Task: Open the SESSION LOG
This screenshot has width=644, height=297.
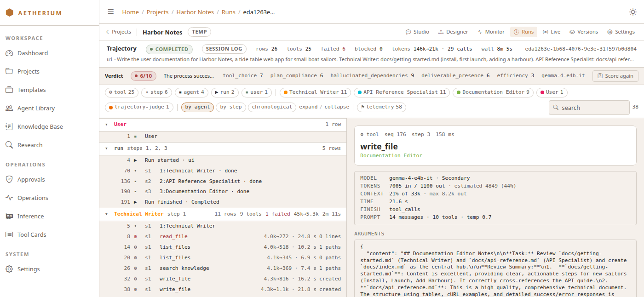Action: click(x=224, y=49)
